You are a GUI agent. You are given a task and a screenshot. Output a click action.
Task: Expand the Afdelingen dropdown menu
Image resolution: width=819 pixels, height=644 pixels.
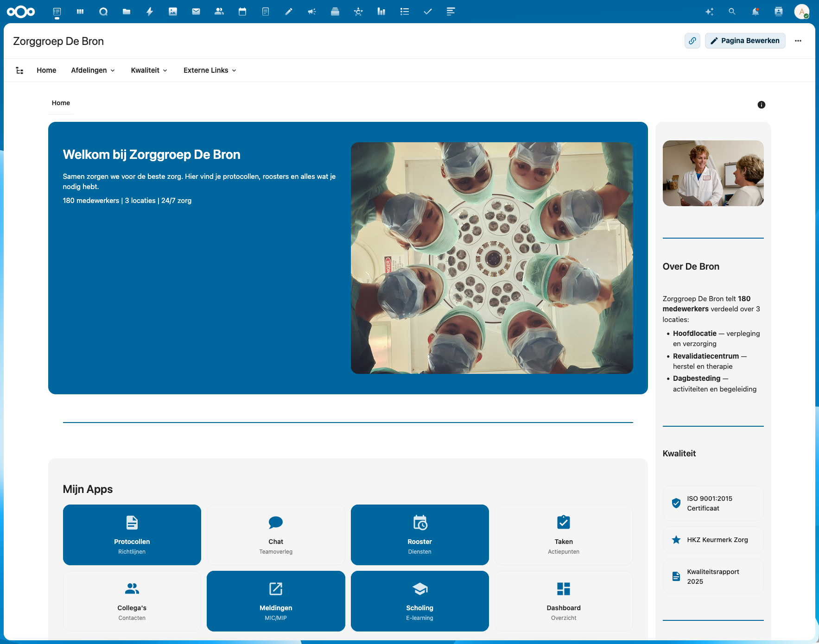click(x=93, y=70)
